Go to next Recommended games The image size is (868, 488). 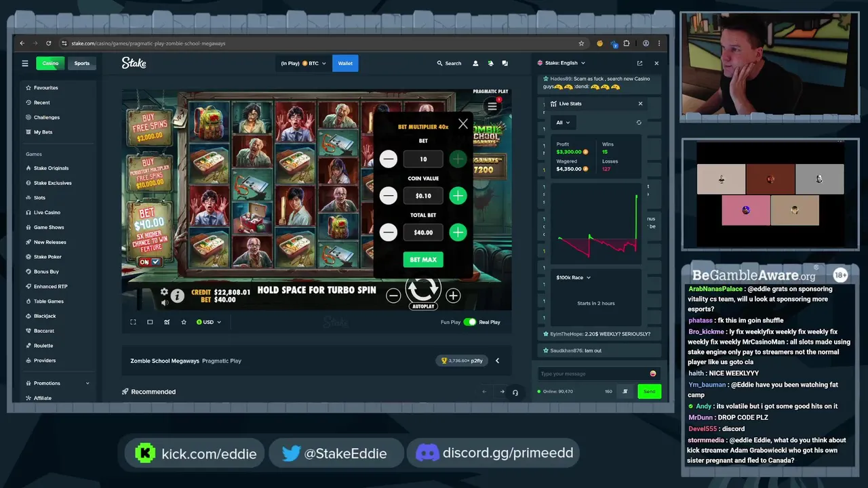tap(502, 392)
